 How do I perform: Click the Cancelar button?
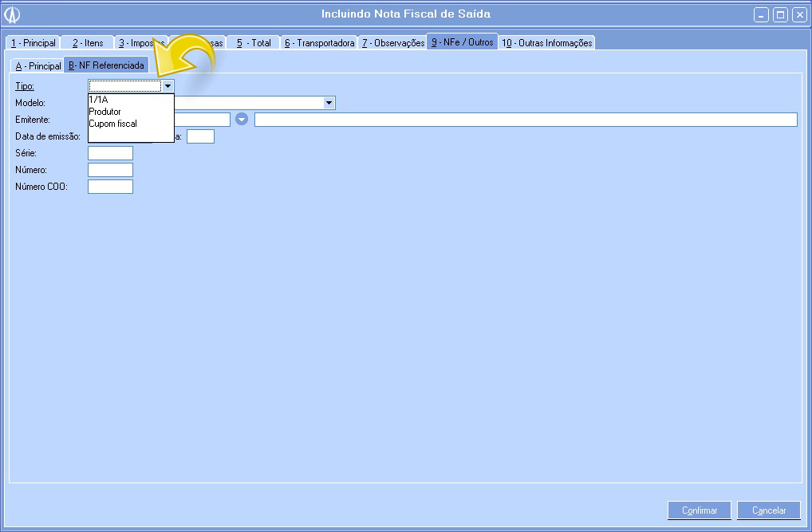[x=769, y=510]
